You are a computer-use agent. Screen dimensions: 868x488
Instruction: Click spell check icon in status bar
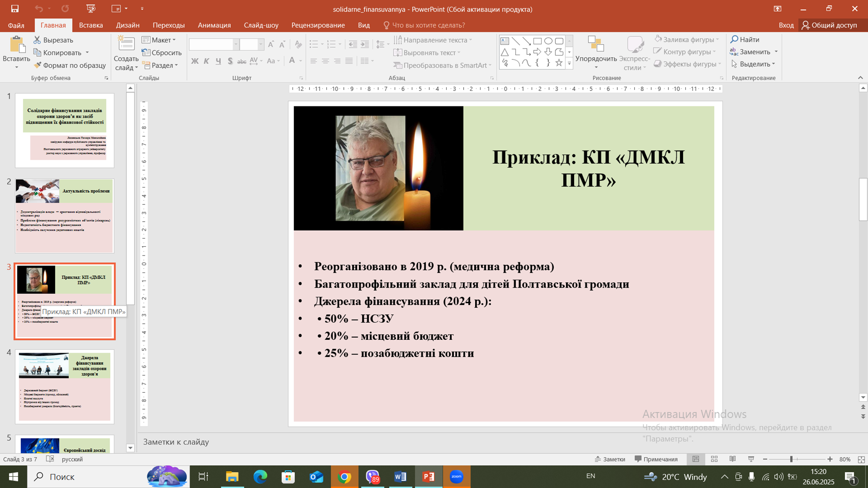point(50,459)
